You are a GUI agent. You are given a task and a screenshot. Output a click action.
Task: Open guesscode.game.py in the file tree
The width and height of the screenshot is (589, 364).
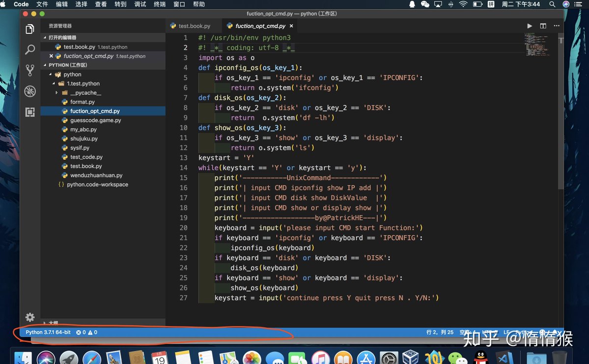pos(95,120)
